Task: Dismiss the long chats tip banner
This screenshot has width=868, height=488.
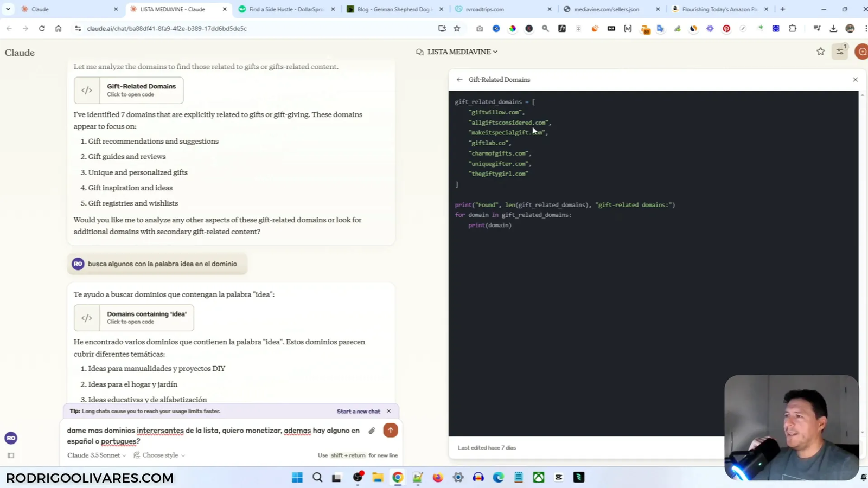Action: tap(388, 411)
